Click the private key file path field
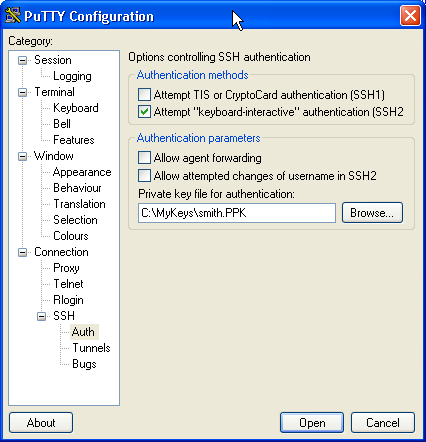 [x=237, y=213]
